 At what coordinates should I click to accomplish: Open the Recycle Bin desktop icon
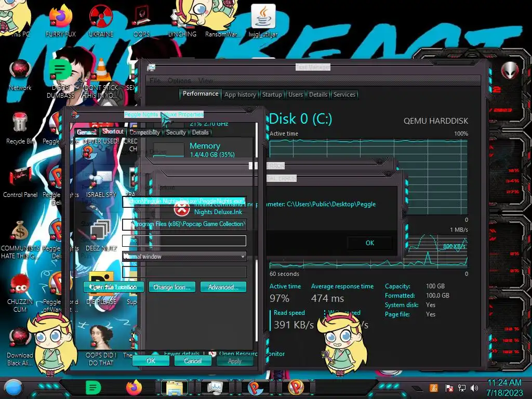20,128
